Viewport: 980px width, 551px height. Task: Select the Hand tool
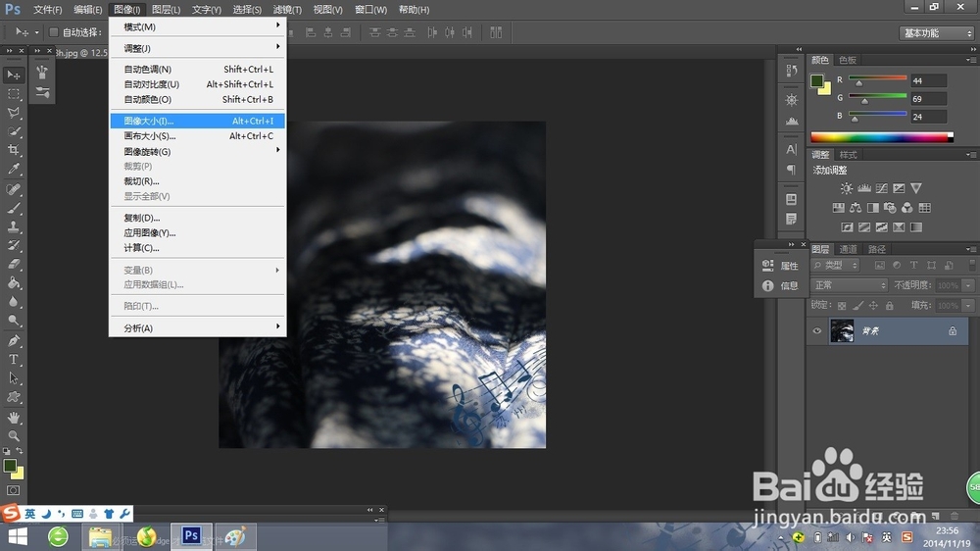tap(13, 417)
